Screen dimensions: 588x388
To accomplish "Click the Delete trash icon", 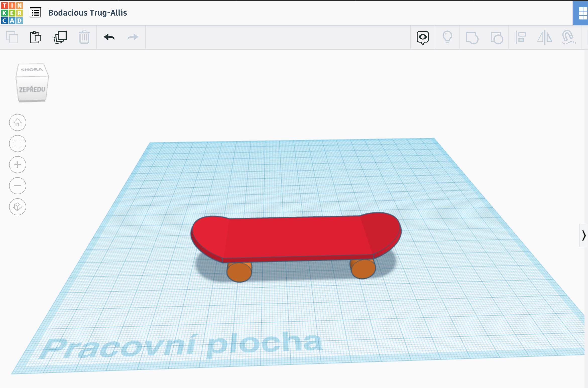I will pyautogui.click(x=84, y=37).
